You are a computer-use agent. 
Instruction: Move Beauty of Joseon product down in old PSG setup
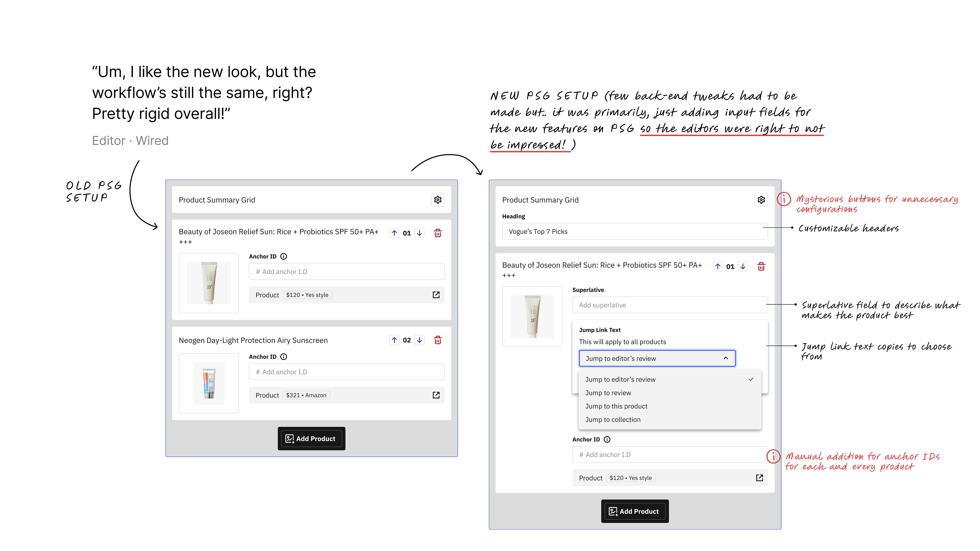(x=419, y=233)
